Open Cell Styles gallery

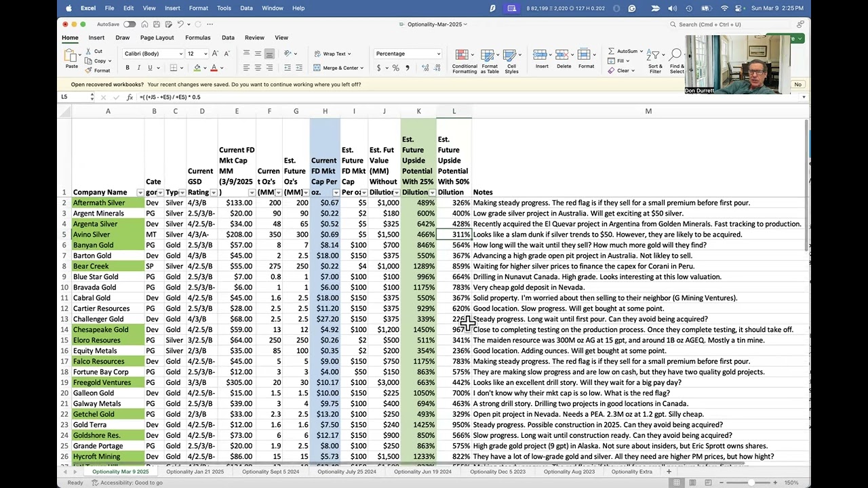511,61
